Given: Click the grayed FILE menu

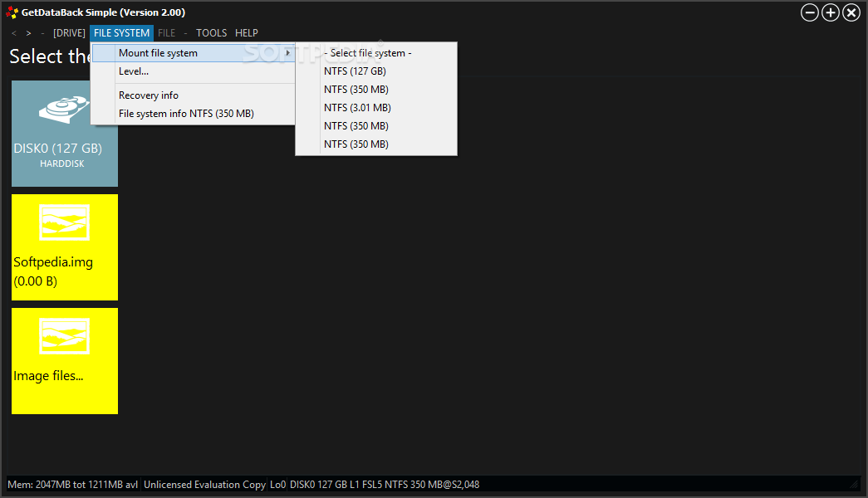Looking at the screenshot, I should point(166,33).
